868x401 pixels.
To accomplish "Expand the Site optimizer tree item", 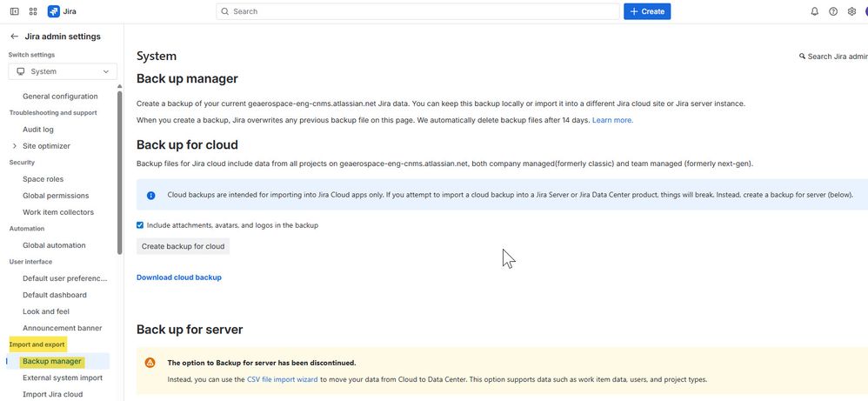I will pyautogui.click(x=15, y=145).
